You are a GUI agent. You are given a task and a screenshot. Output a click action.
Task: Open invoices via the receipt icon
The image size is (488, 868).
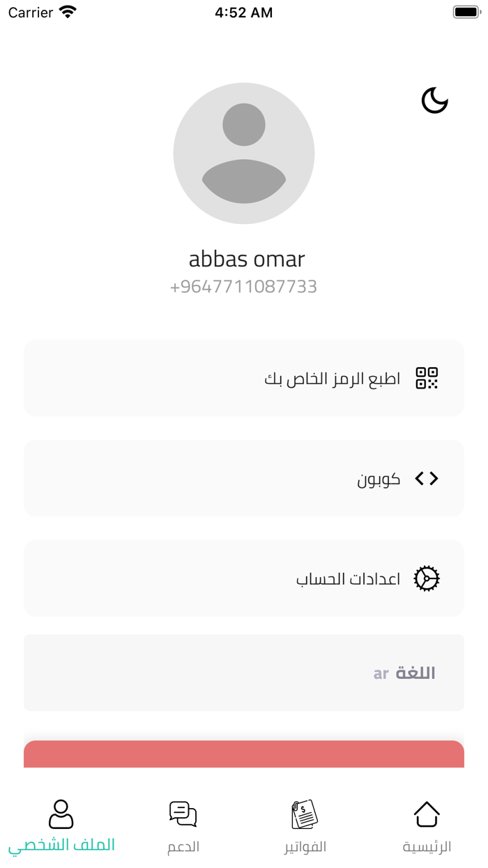point(305,813)
